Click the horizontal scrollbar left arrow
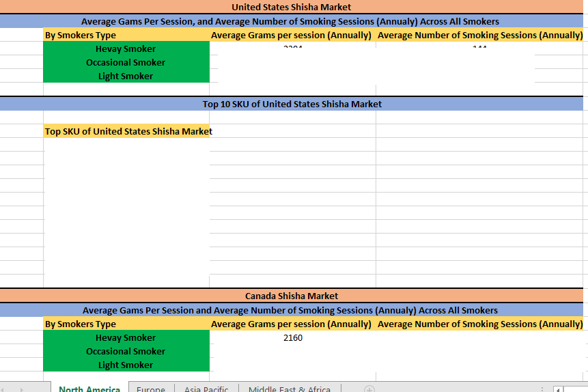The width and height of the screenshot is (588, 392). pyautogui.click(x=558, y=389)
